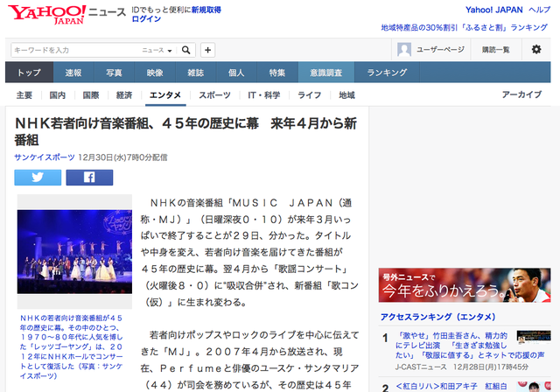The width and height of the screenshot is (560, 392).
Task: Open the IT・科学 category
Action: coord(264,95)
